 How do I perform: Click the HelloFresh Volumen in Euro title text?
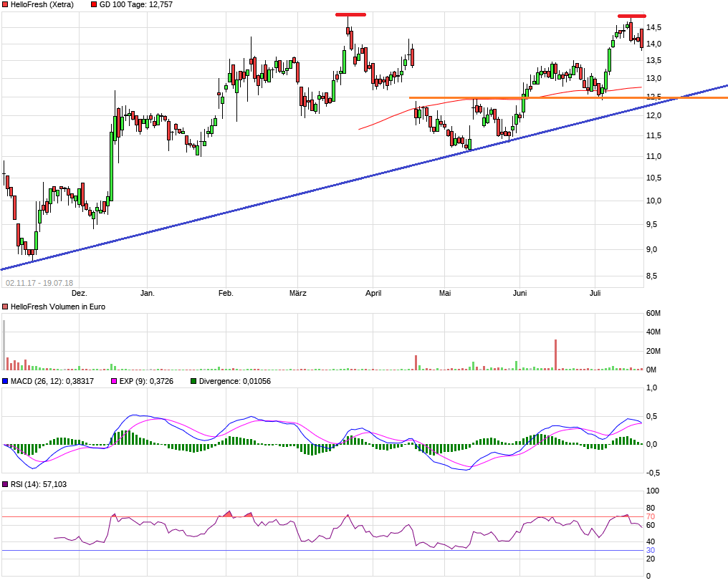pyautogui.click(x=54, y=307)
